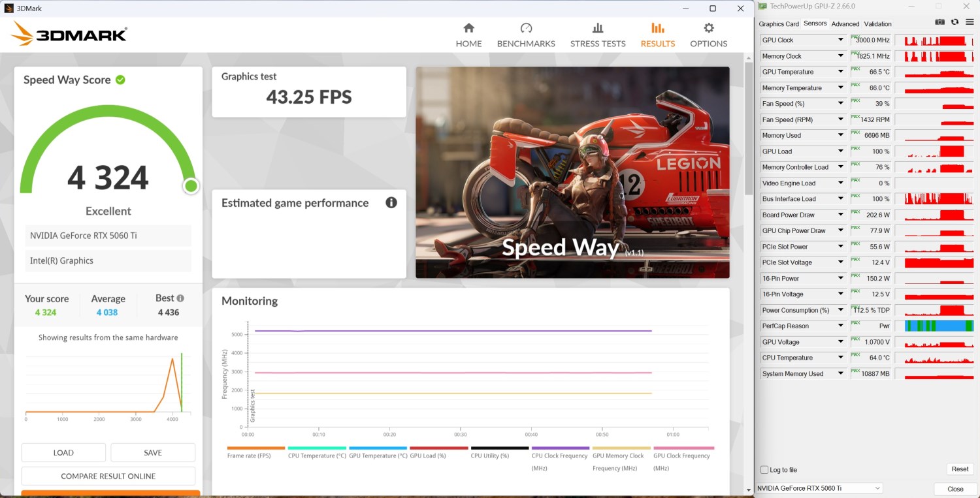Click the 112.5 % TDP Power Consumption value
The width and height of the screenshot is (980, 498).
870,310
